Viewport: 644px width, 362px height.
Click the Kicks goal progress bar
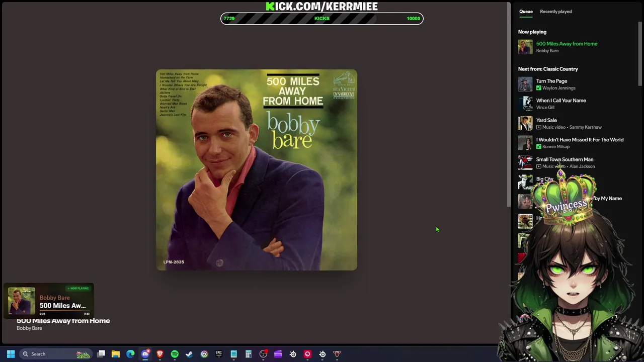point(322,19)
